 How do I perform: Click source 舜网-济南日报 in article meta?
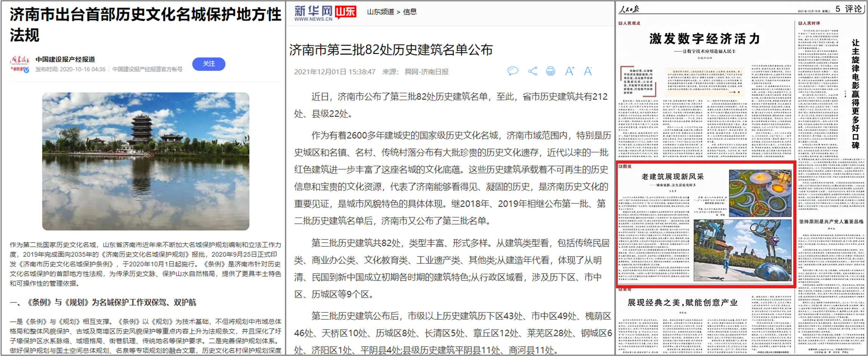426,72
